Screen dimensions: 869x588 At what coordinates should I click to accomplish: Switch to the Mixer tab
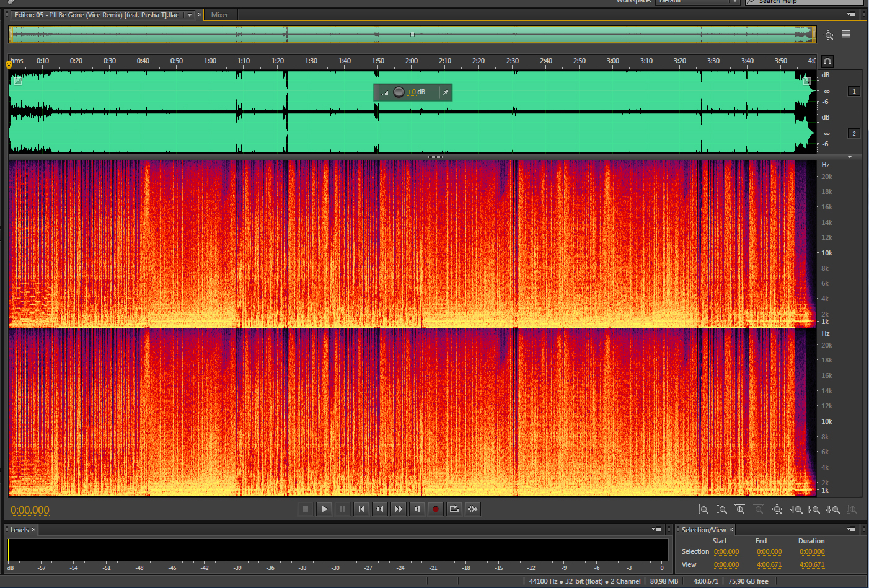click(x=219, y=15)
